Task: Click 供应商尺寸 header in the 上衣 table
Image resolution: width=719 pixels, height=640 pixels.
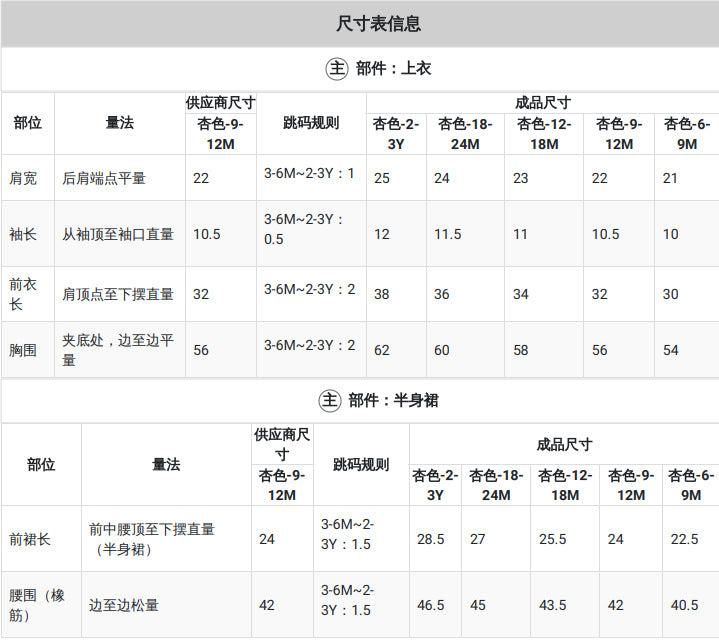Action: 221,103
